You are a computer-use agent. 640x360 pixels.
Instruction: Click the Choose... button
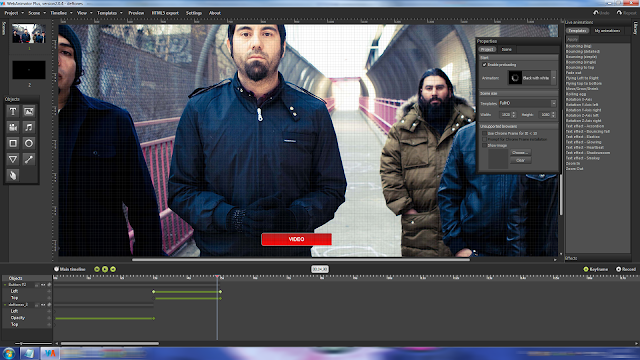[x=520, y=152]
